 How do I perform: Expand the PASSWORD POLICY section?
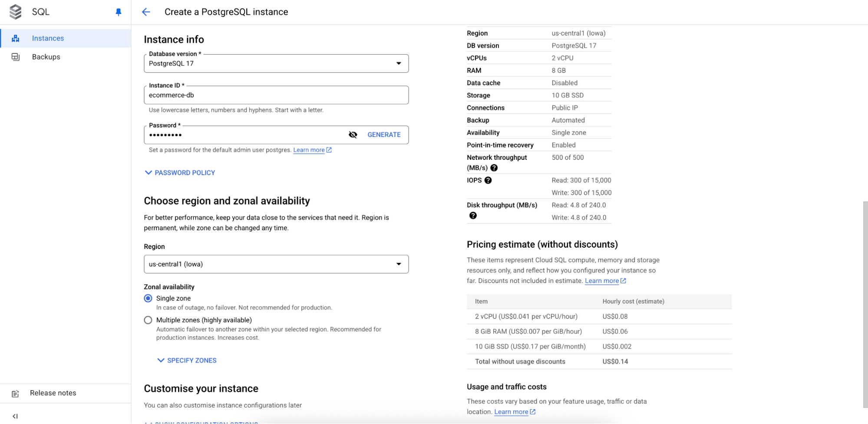pos(180,173)
